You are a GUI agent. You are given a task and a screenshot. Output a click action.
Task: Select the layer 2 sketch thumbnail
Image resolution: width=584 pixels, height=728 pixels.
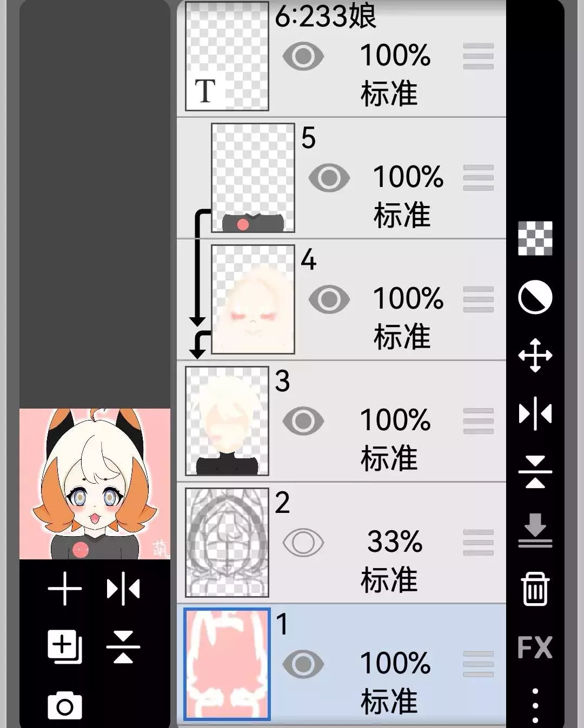(x=227, y=543)
